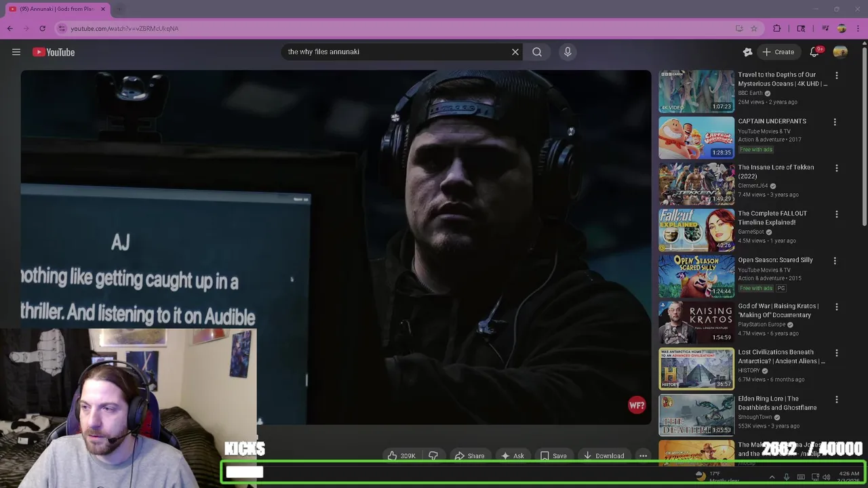868x488 pixels.
Task: Start voice search with the microphone
Action: tap(568, 52)
